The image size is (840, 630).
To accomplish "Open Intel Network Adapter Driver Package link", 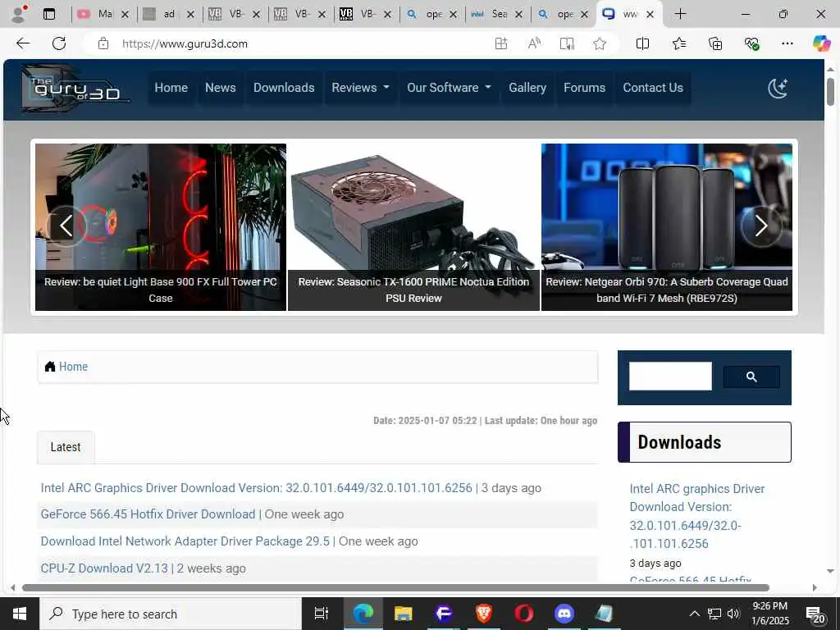I will (x=185, y=541).
